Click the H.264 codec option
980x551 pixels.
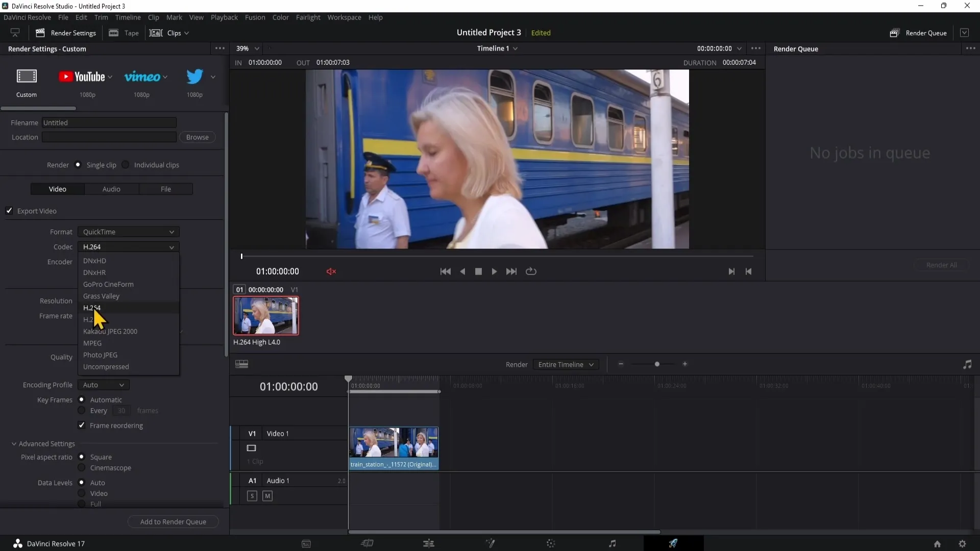click(x=92, y=308)
